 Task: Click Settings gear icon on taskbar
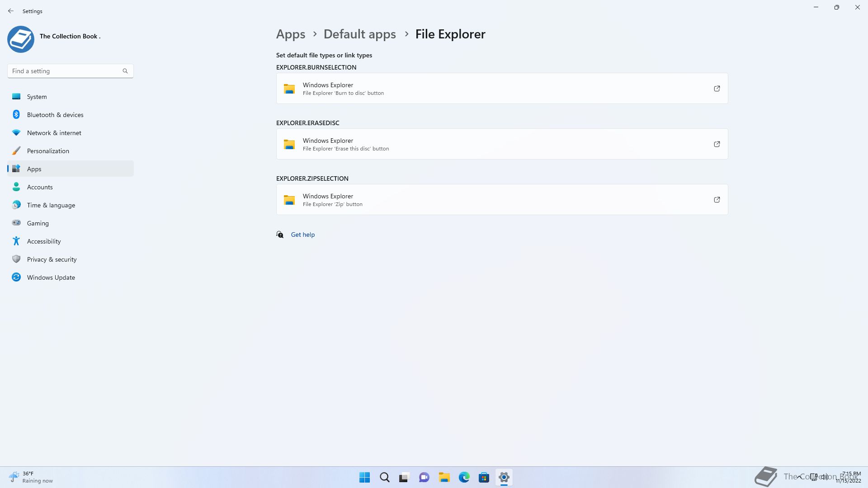504,477
